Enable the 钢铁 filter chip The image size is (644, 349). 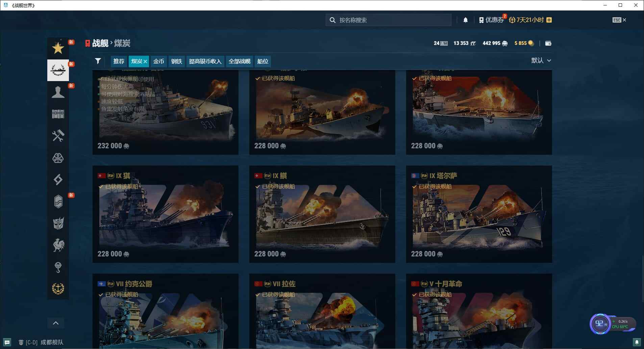pos(177,61)
